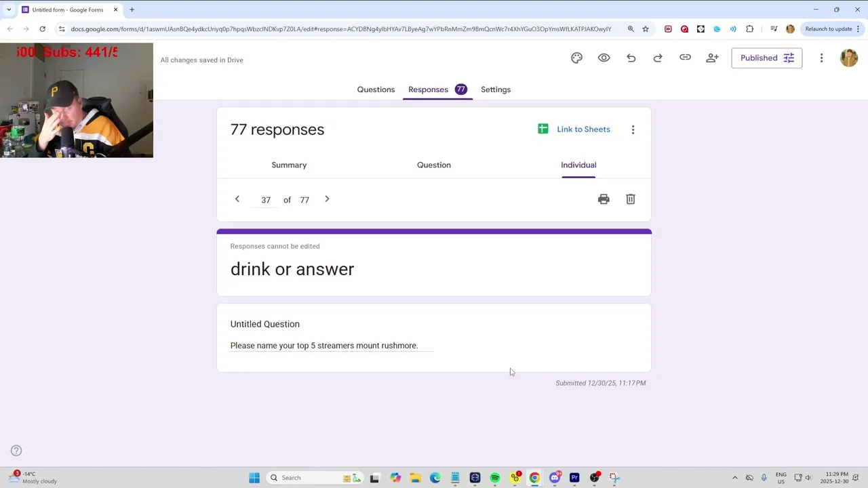Open the weather widget showing -14°C
This screenshot has width=868, height=488.
click(x=33, y=477)
